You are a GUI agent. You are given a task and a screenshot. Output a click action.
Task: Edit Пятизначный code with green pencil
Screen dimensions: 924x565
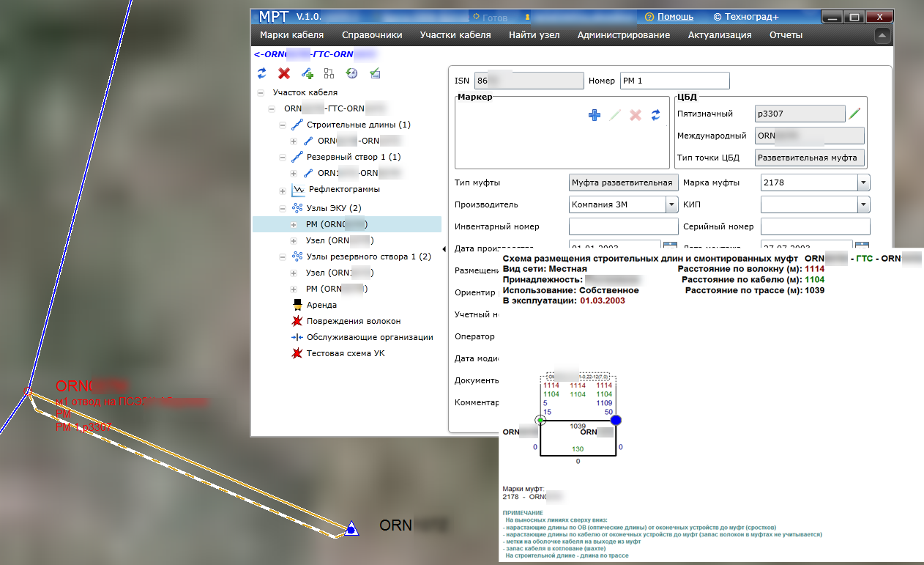pyautogui.click(x=854, y=114)
